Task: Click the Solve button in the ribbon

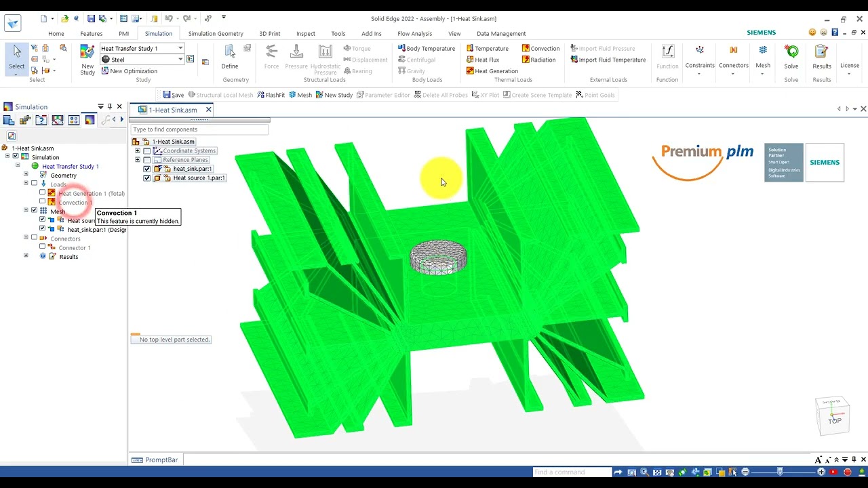Action: (791, 57)
